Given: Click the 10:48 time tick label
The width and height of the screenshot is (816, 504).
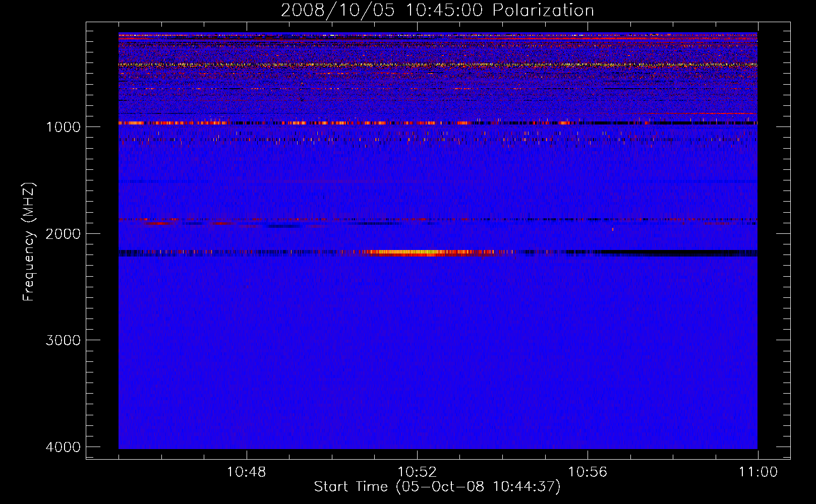Looking at the screenshot, I should 246,472.
